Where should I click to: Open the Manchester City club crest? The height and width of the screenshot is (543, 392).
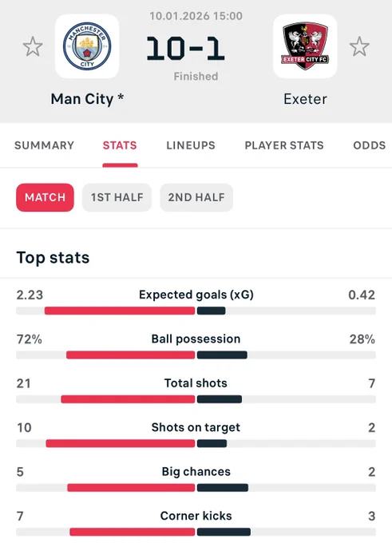[87, 46]
